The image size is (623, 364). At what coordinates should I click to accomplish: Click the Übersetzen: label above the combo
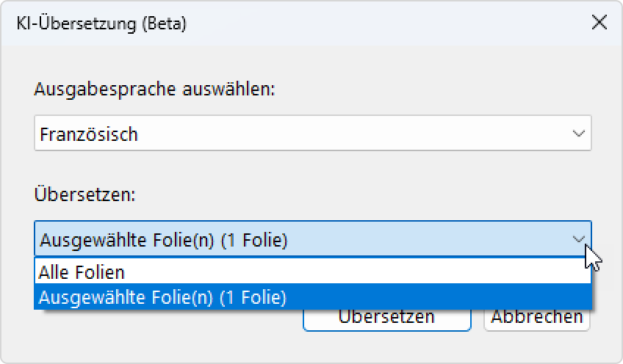click(85, 194)
